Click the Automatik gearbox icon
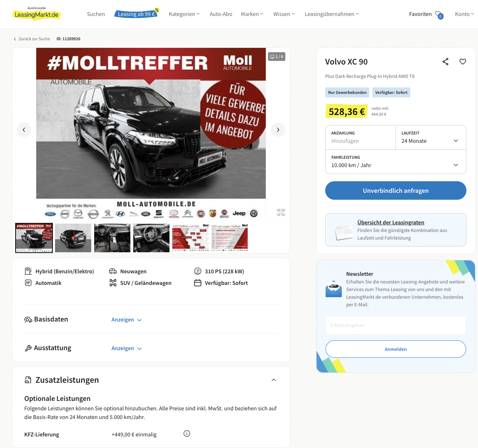Screen dimensions: 478x448 coord(28,283)
